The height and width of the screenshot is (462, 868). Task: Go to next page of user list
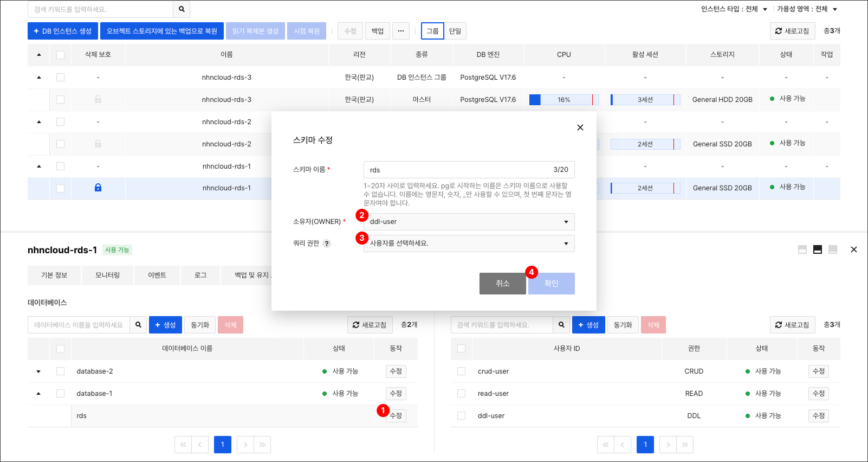[x=668, y=445]
